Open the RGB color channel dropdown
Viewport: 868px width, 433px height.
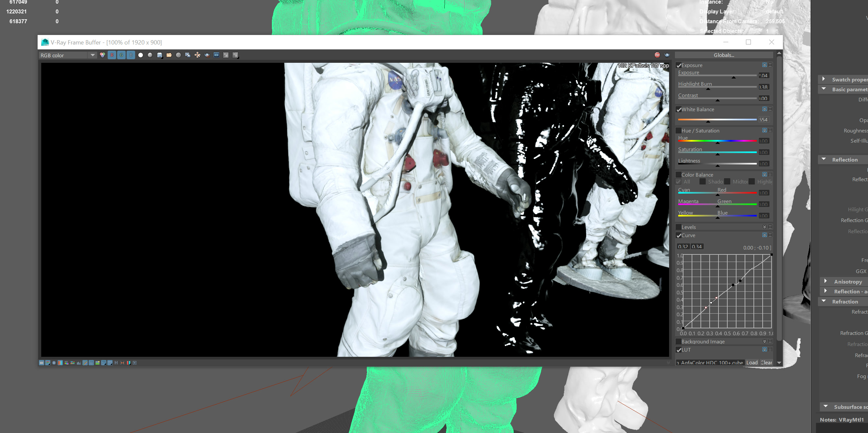click(68, 55)
